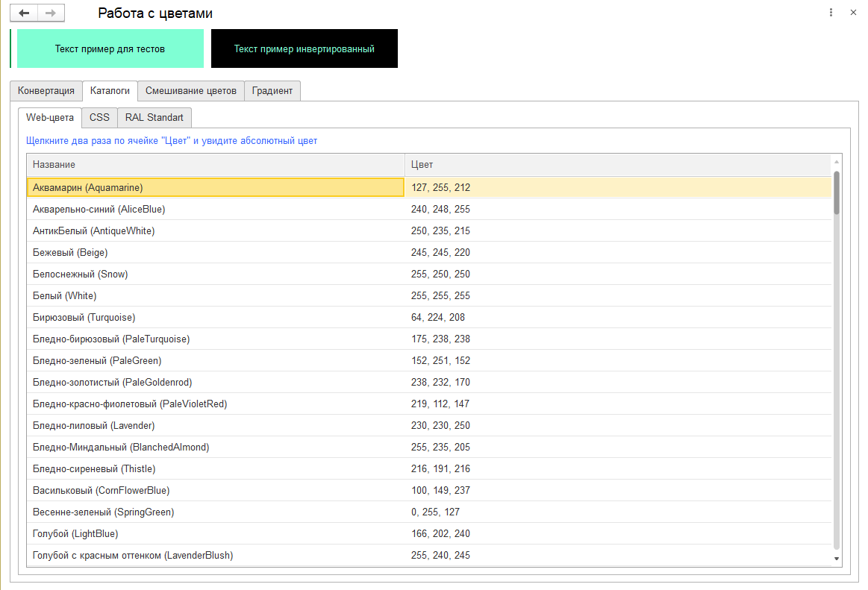Open the Смешивание цветов tab
Image resolution: width=868 pixels, height=590 pixels.
[190, 91]
